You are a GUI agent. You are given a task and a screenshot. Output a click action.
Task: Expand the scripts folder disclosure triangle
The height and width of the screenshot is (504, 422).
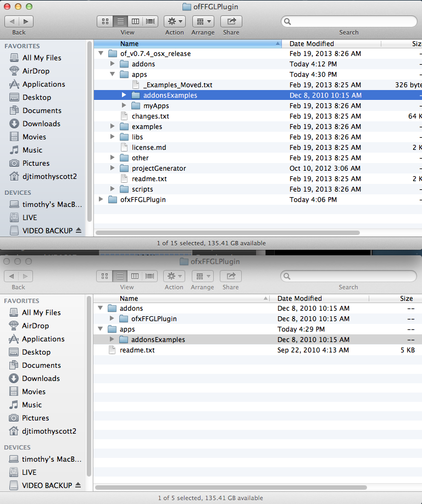pyautogui.click(x=113, y=189)
